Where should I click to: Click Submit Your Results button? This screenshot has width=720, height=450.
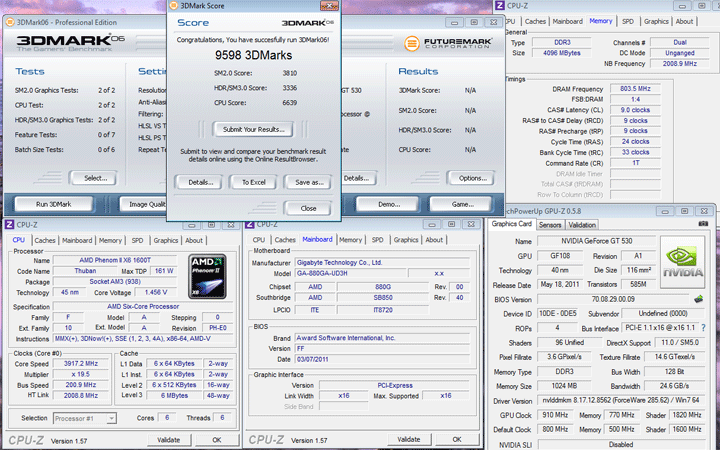[253, 129]
